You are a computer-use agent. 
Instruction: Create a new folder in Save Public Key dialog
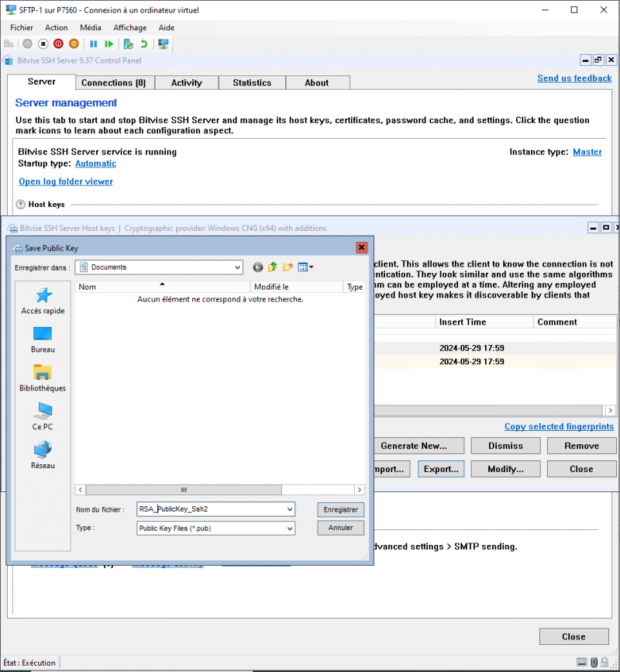pyautogui.click(x=286, y=267)
